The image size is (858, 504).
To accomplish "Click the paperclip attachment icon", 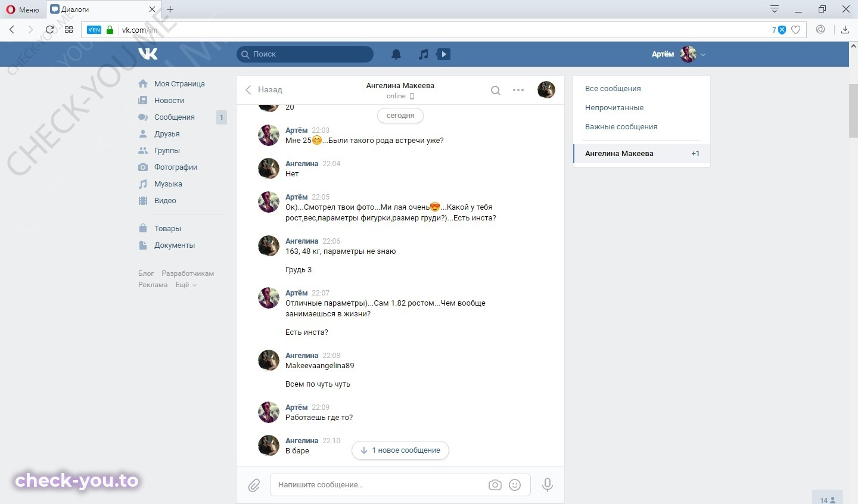I will pos(254,486).
